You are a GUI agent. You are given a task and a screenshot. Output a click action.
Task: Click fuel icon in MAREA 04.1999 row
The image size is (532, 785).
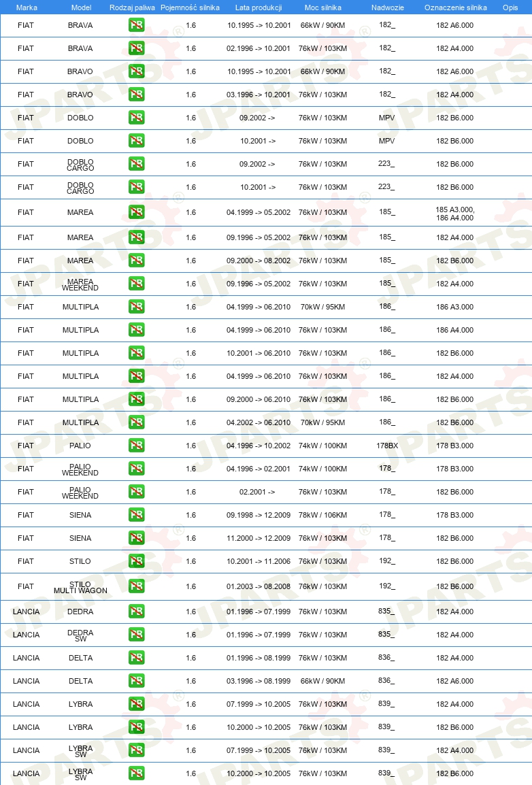coord(136,212)
